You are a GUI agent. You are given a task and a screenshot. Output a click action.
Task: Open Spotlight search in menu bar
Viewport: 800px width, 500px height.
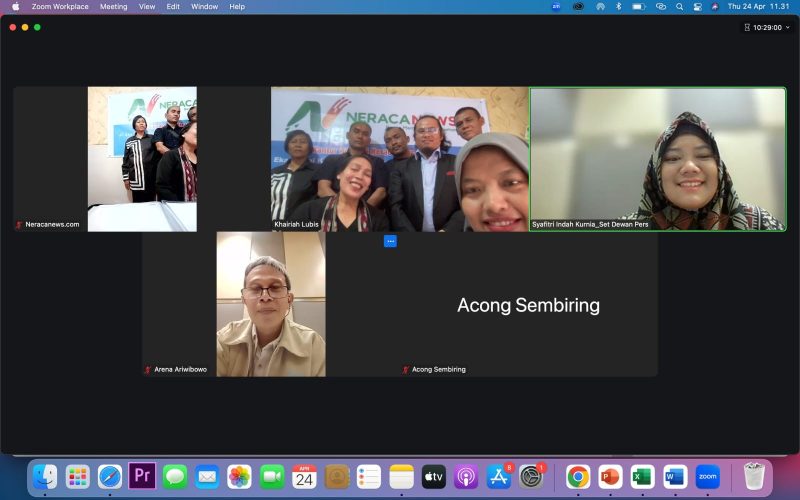[679, 6]
